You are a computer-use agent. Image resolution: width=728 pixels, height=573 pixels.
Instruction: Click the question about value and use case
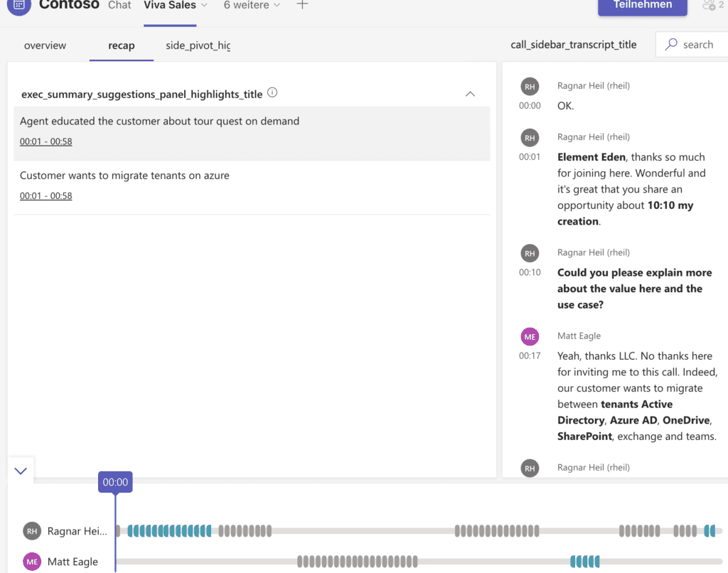(x=634, y=289)
